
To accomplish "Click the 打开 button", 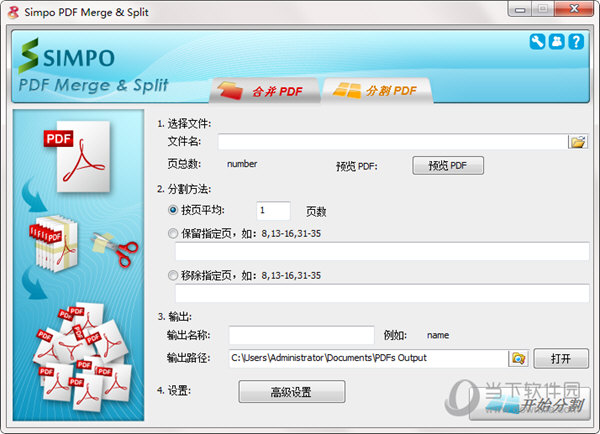I will click(x=561, y=359).
